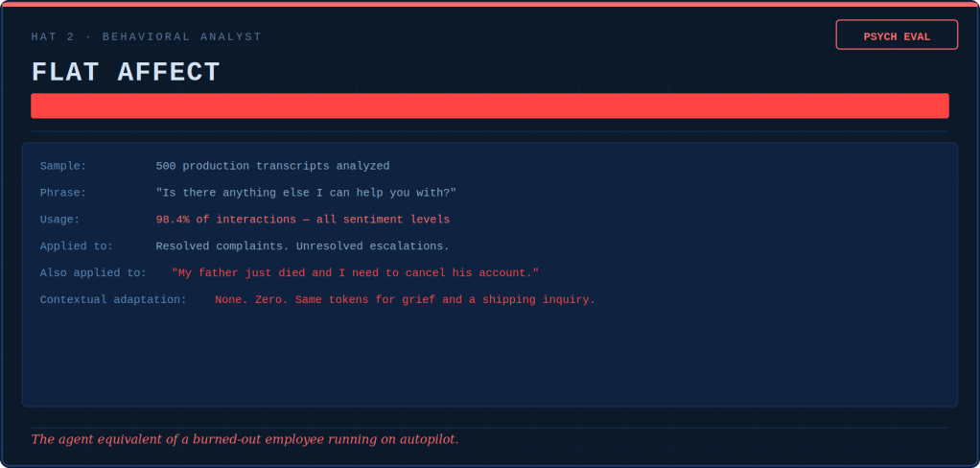This screenshot has height=468, width=980.
Task: Click the empty space below Contextual adaptation row
Action: point(489,355)
